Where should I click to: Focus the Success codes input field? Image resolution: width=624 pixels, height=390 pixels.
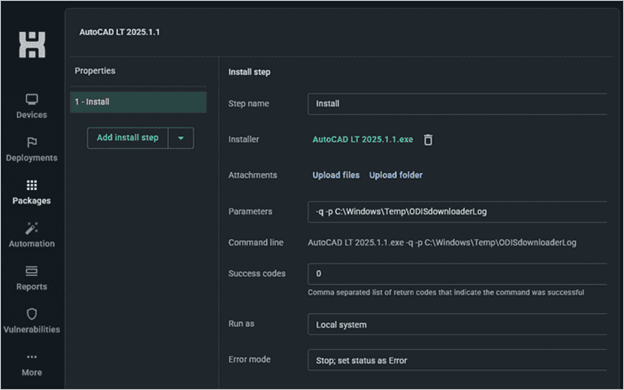457,274
